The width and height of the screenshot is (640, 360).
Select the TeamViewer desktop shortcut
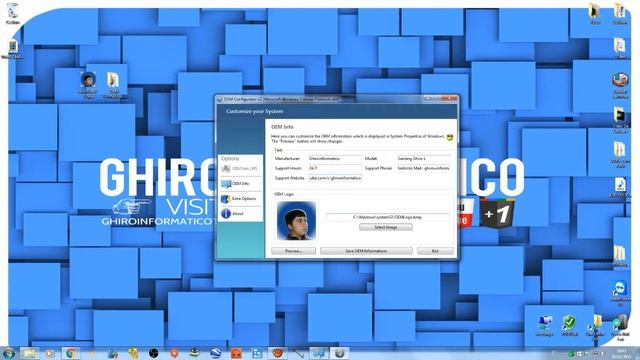pyautogui.click(x=620, y=293)
